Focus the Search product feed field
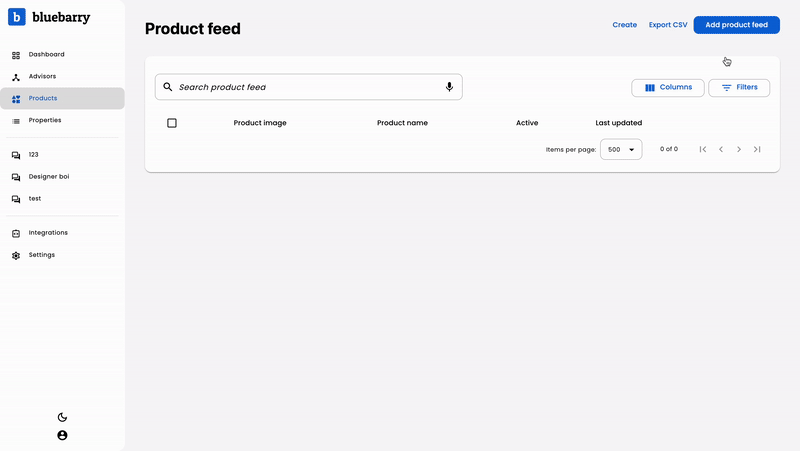Viewport: 800px width, 451px height. pos(309,87)
